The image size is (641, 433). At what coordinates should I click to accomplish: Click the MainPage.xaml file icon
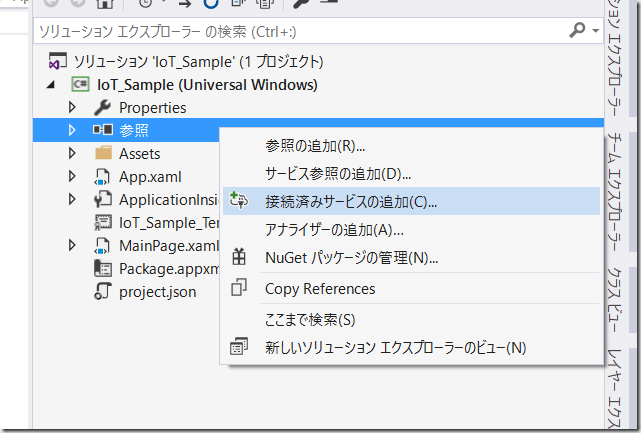coord(102,246)
